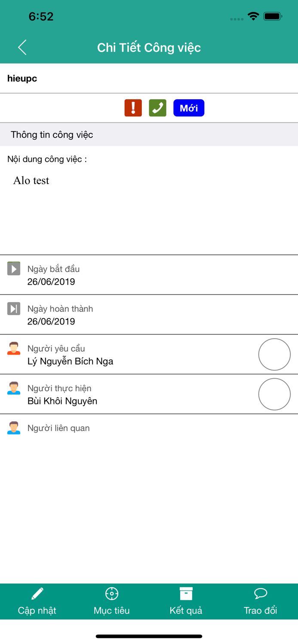Tap the person icon beside Người liên quan
The width and height of the screenshot is (298, 644).
[13, 428]
